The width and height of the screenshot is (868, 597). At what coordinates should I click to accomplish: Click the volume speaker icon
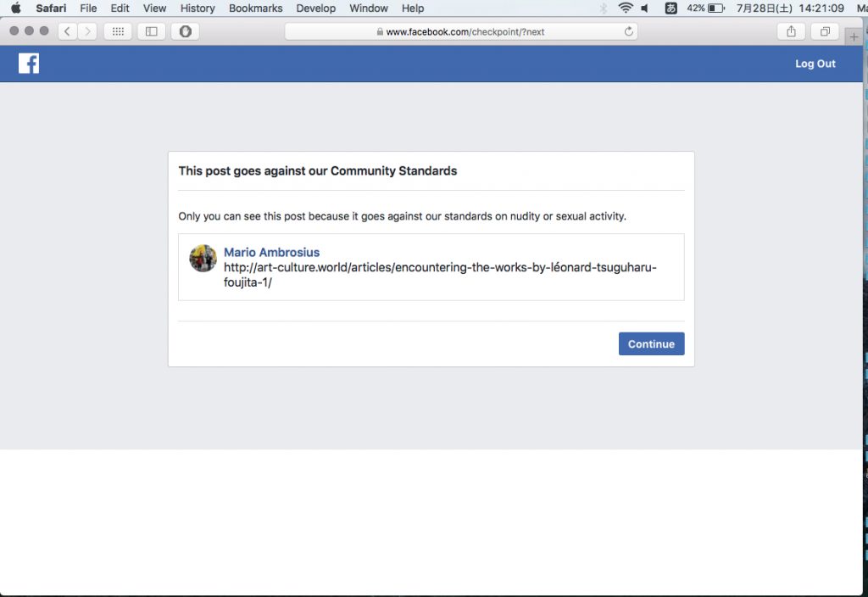click(x=644, y=8)
